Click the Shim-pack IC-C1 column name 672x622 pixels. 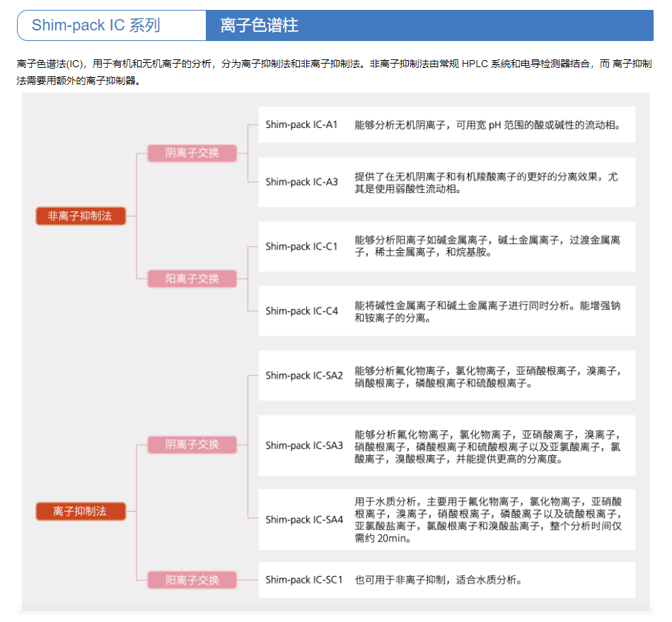[x=302, y=247]
